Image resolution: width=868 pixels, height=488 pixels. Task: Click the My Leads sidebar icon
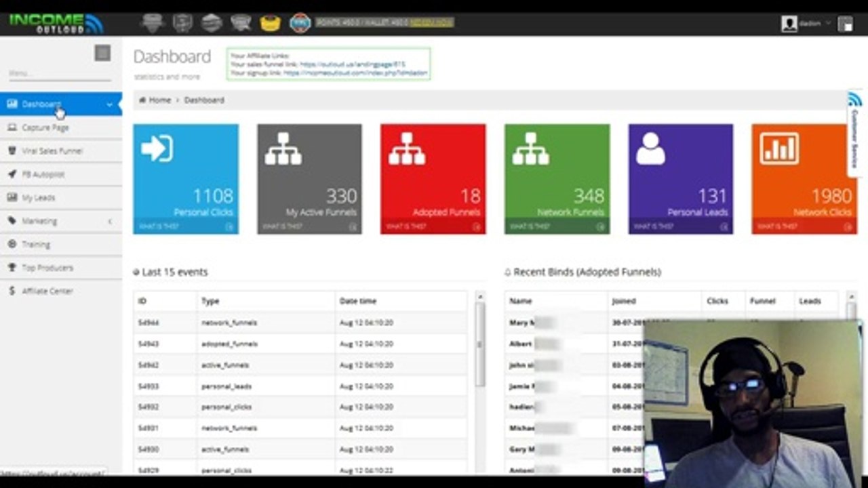[x=12, y=197]
